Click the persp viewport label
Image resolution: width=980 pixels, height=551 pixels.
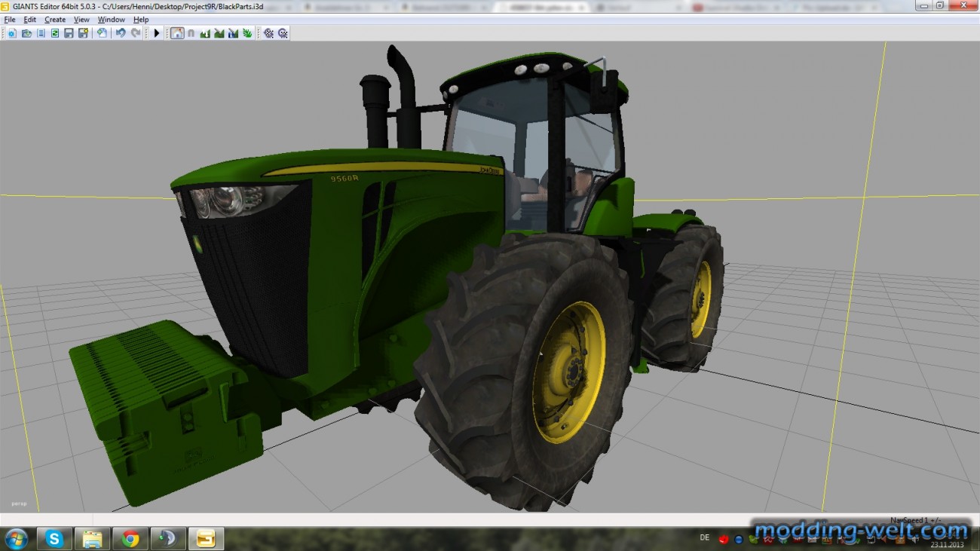pyautogui.click(x=18, y=504)
